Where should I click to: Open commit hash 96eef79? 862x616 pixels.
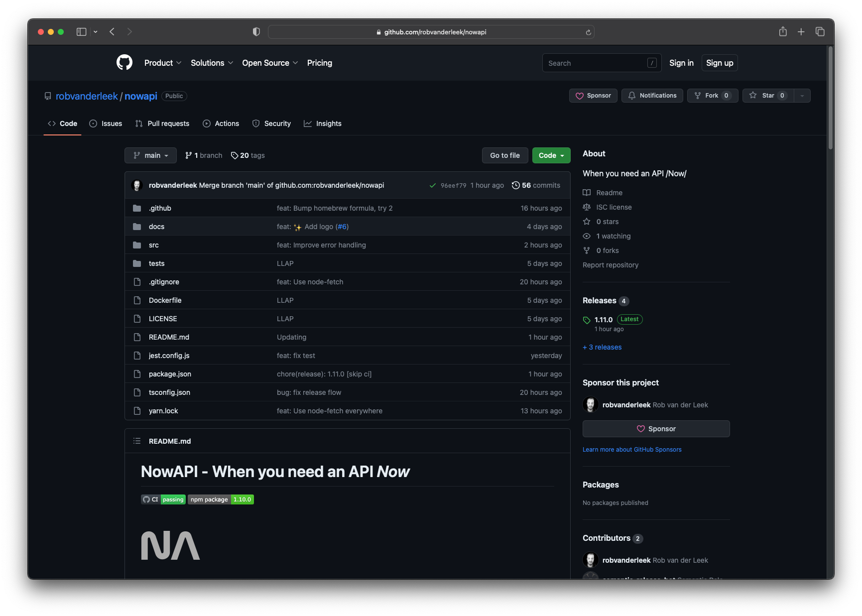click(454, 186)
